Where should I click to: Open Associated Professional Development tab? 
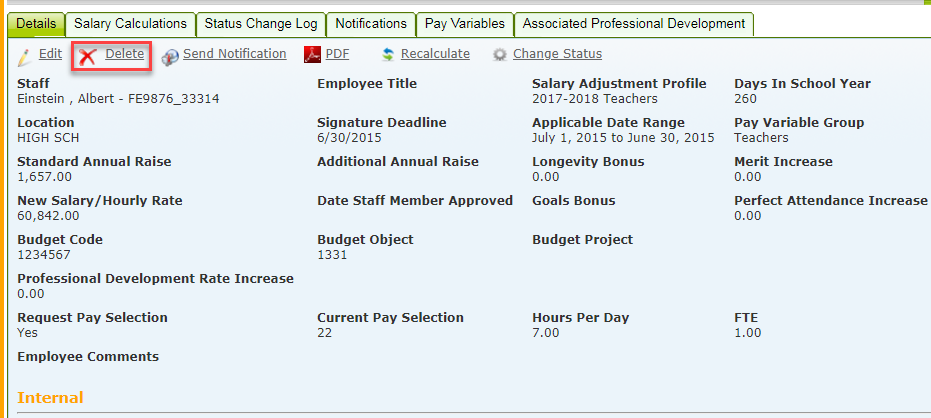tap(634, 24)
